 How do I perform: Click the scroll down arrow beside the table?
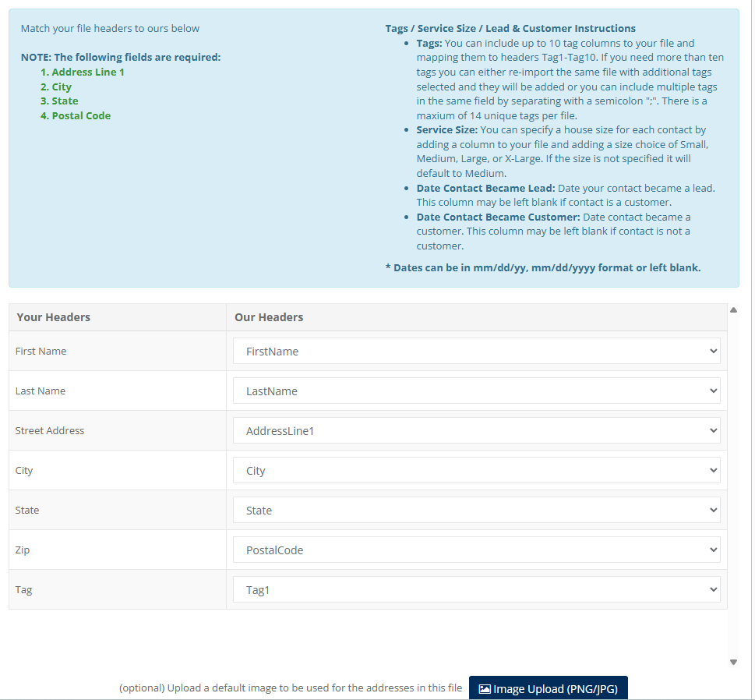(x=733, y=662)
